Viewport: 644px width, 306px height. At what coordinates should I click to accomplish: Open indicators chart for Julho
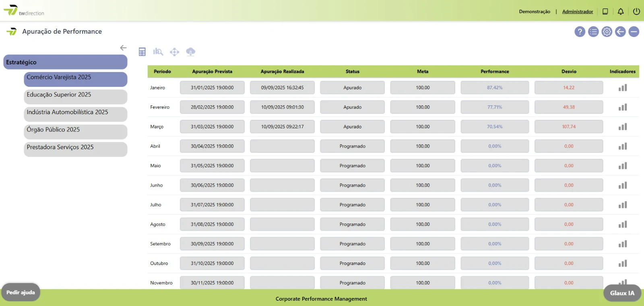pyautogui.click(x=623, y=205)
